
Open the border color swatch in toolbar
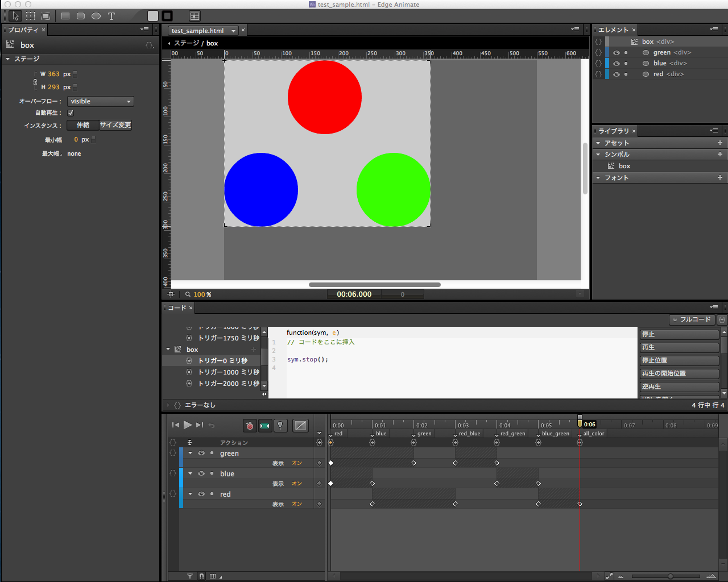click(167, 16)
